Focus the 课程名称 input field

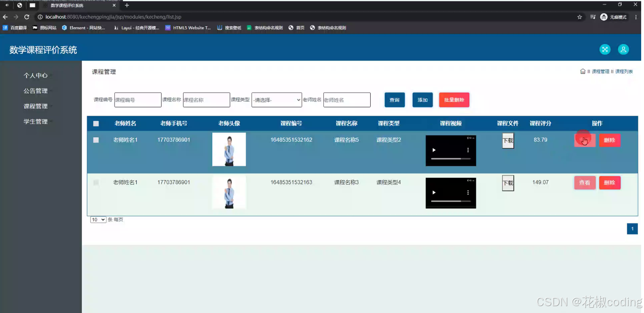click(x=206, y=100)
